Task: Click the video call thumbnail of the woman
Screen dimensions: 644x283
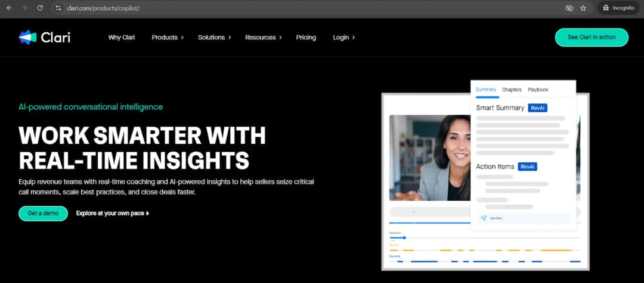Action: 430,158
